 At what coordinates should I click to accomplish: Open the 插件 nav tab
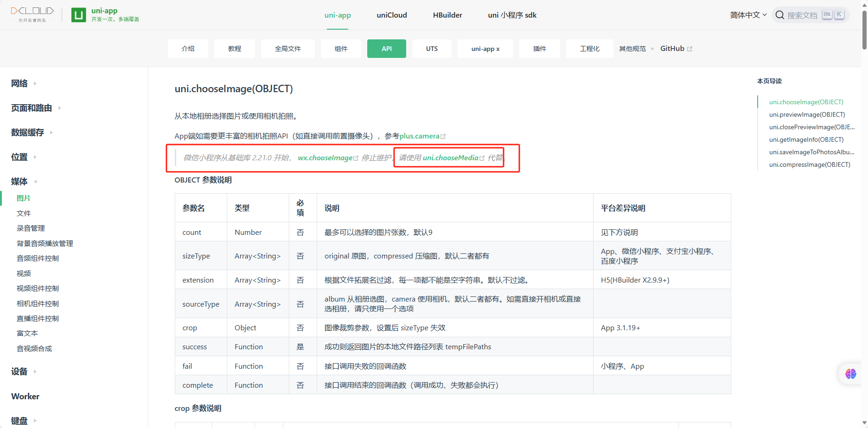pyautogui.click(x=540, y=49)
